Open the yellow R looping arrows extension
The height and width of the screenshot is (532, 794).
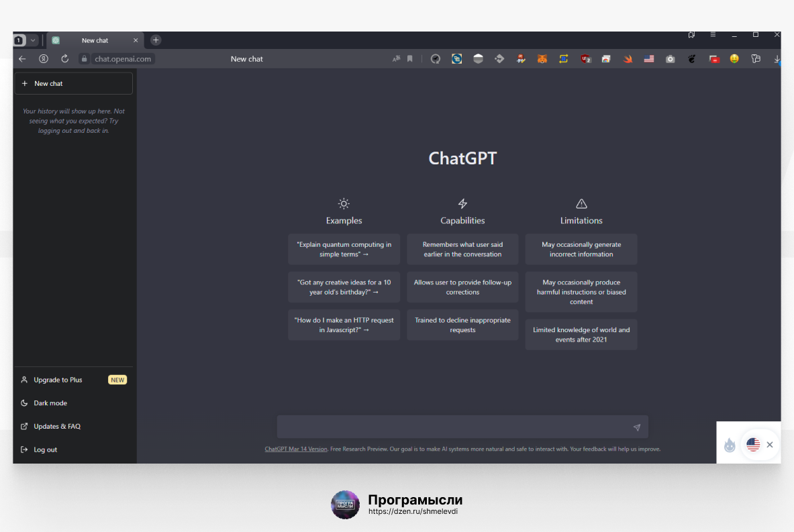tap(564, 59)
